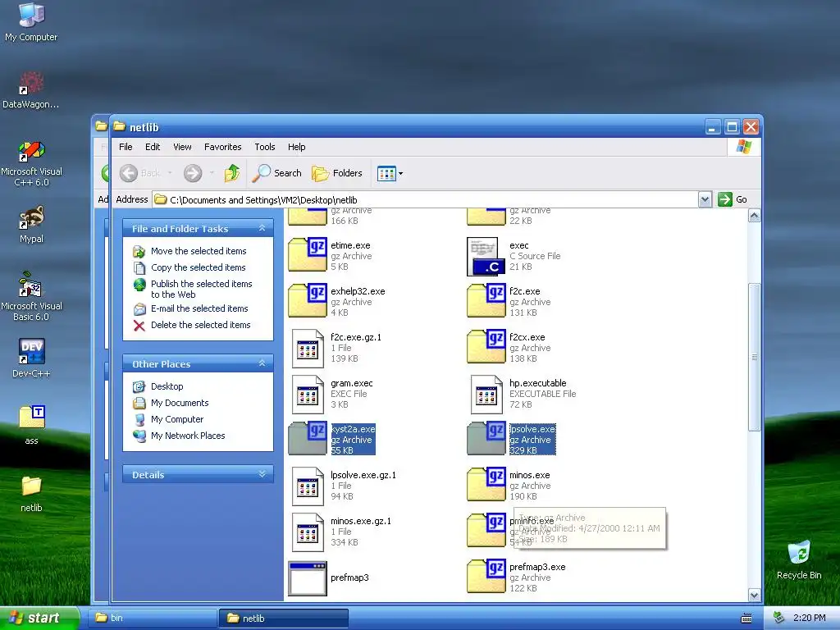Click the Go button beside address bar
This screenshot has width=840, height=630.
pyautogui.click(x=733, y=199)
